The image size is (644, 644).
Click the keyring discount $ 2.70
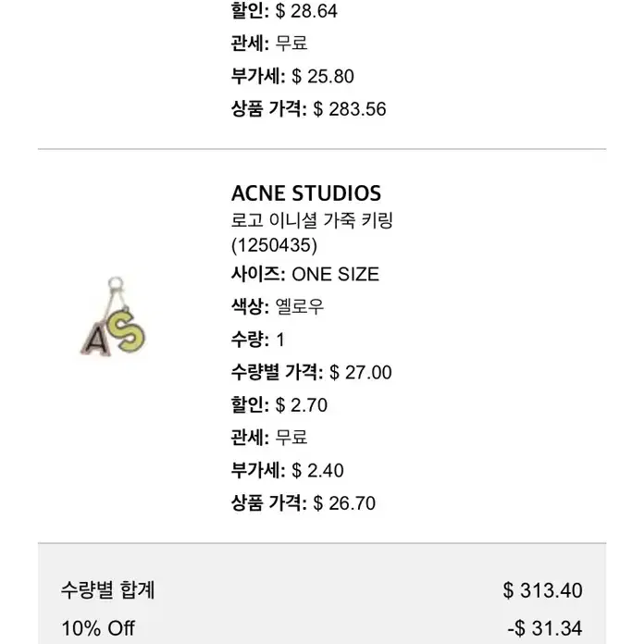click(x=301, y=405)
